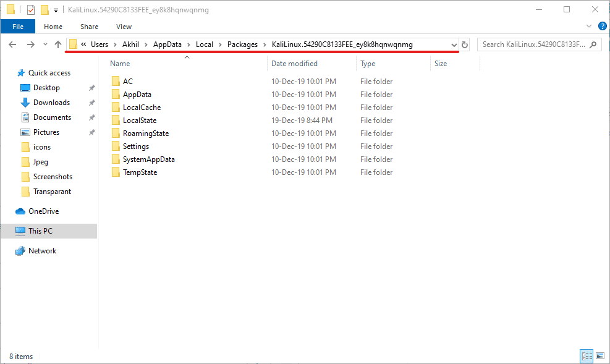Unpin Downloads using its pin icon
Viewport: 610px width, 364px height.
(x=92, y=103)
